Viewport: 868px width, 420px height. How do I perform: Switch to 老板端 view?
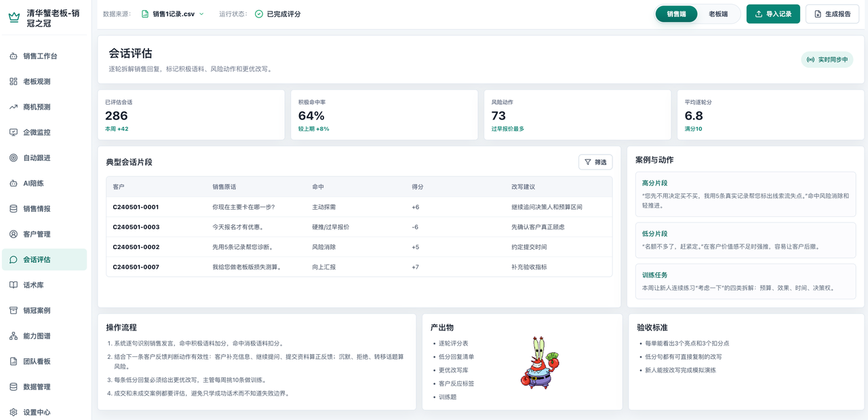click(x=718, y=14)
